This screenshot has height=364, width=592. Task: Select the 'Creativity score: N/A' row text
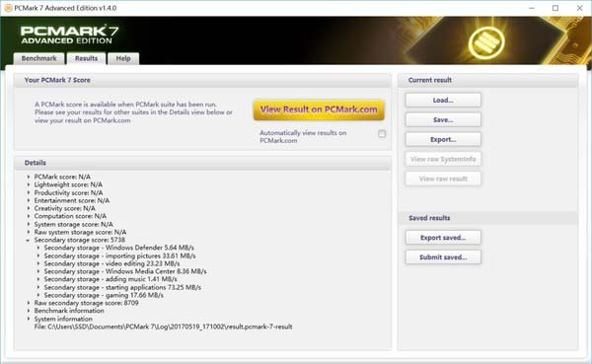(x=64, y=208)
